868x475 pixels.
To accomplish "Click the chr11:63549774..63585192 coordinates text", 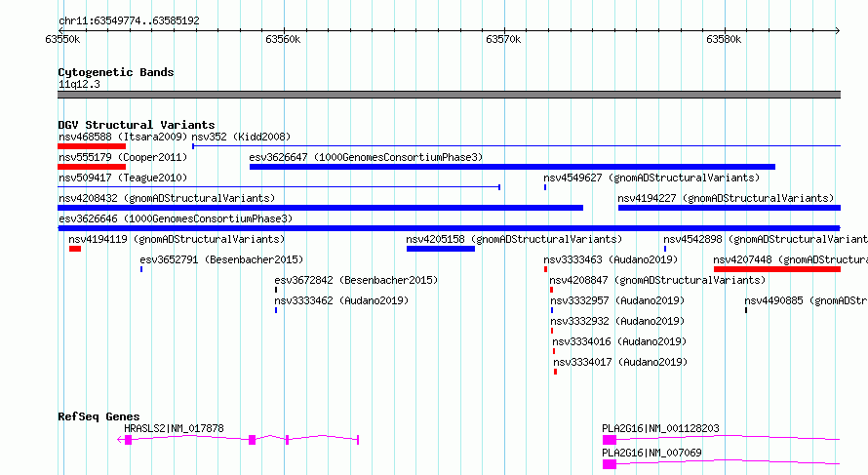I will 129,20.
